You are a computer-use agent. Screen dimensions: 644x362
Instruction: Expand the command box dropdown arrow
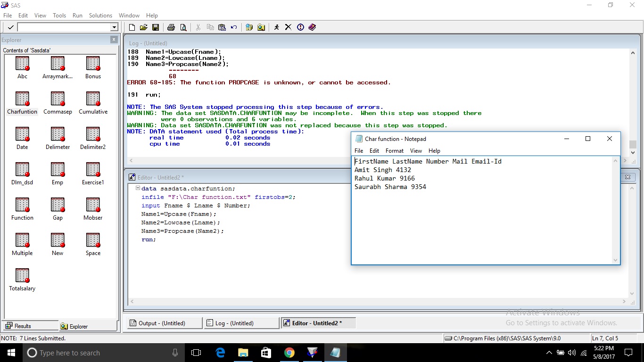point(114,27)
